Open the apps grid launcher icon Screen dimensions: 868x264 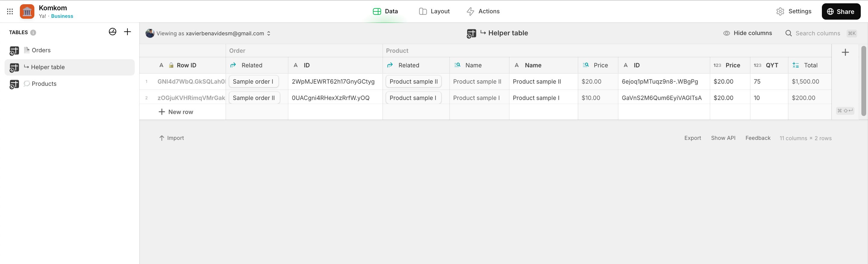pyautogui.click(x=10, y=11)
